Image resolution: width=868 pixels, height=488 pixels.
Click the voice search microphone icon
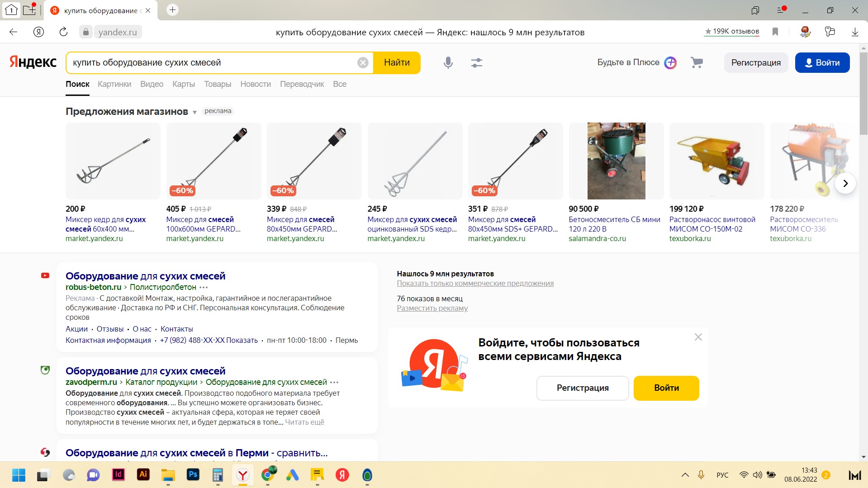pyautogui.click(x=448, y=63)
